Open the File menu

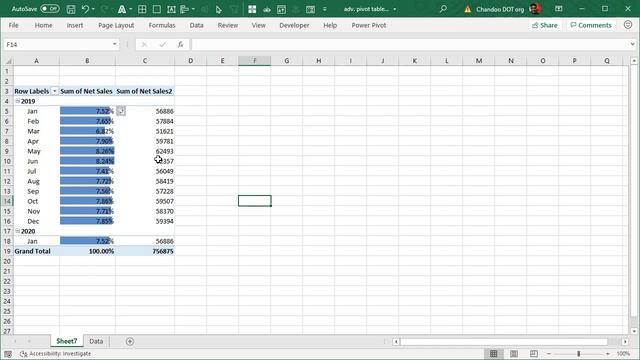point(13,25)
